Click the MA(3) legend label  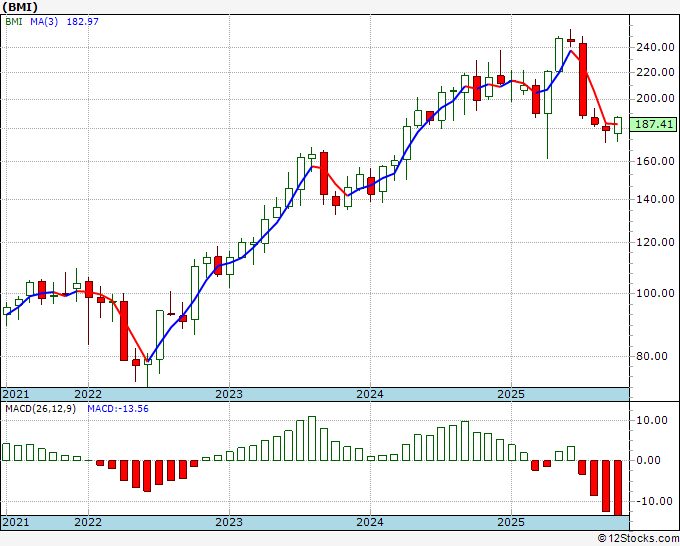[x=44, y=21]
